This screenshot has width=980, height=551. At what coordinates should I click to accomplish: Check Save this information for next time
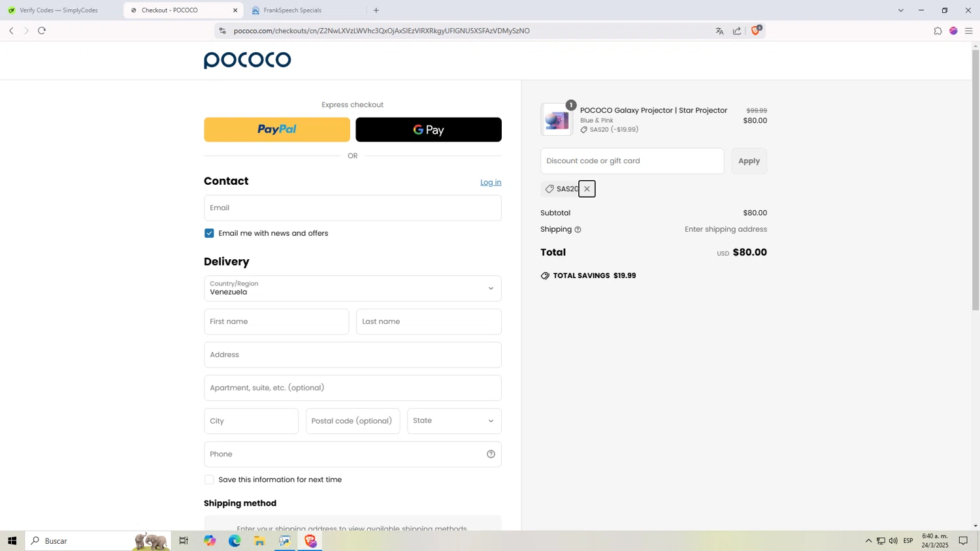209,480
